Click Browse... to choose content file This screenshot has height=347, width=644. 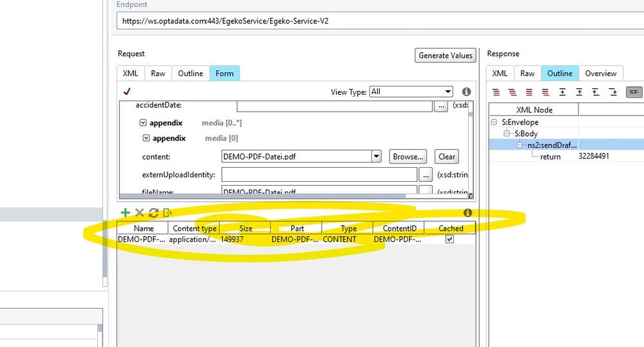[x=408, y=157]
